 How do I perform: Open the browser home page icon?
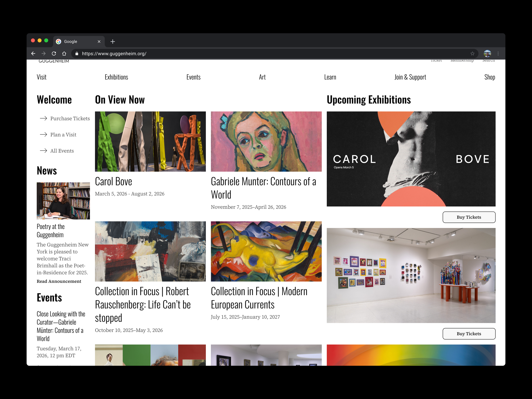click(x=64, y=53)
